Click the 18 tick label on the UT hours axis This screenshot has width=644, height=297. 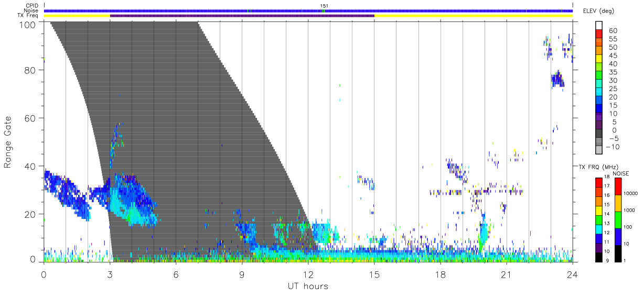(x=441, y=273)
